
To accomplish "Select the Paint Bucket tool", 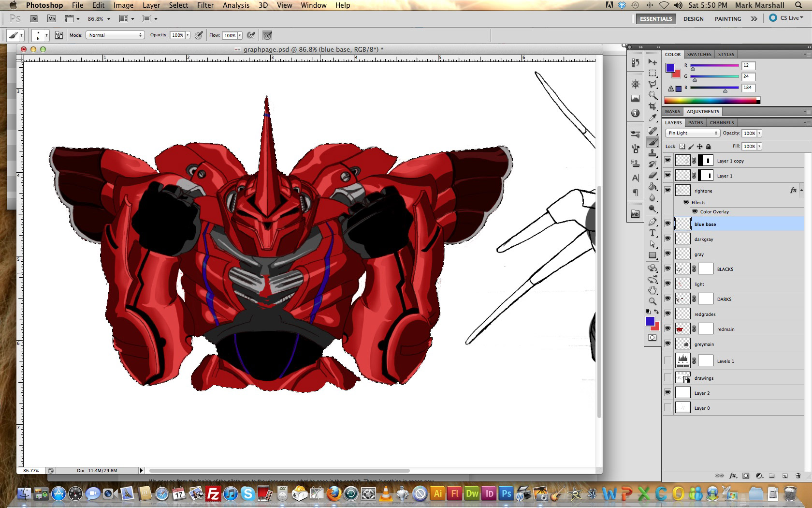I will coord(652,186).
